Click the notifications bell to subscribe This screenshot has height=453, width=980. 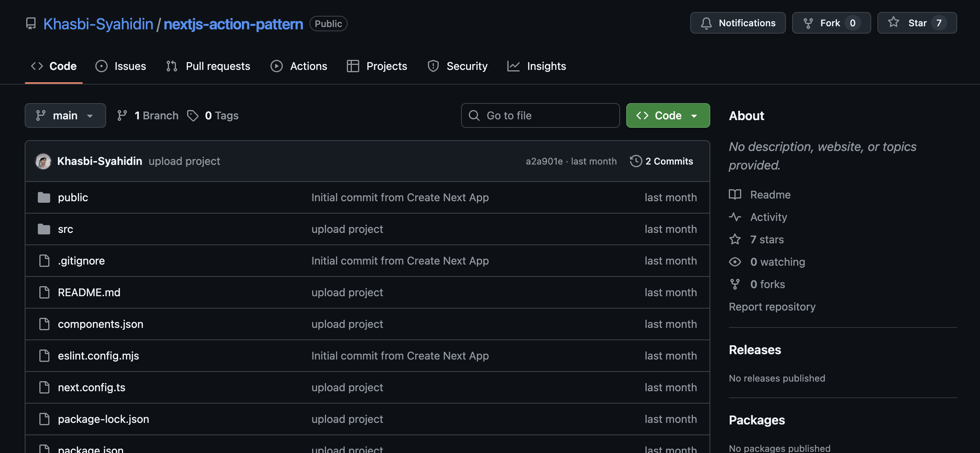click(x=738, y=22)
